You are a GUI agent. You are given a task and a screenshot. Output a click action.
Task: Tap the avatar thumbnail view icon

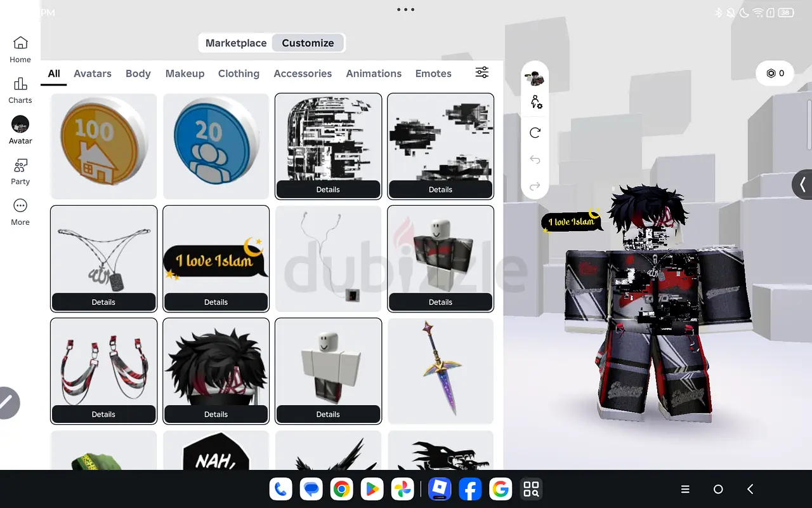click(535, 77)
